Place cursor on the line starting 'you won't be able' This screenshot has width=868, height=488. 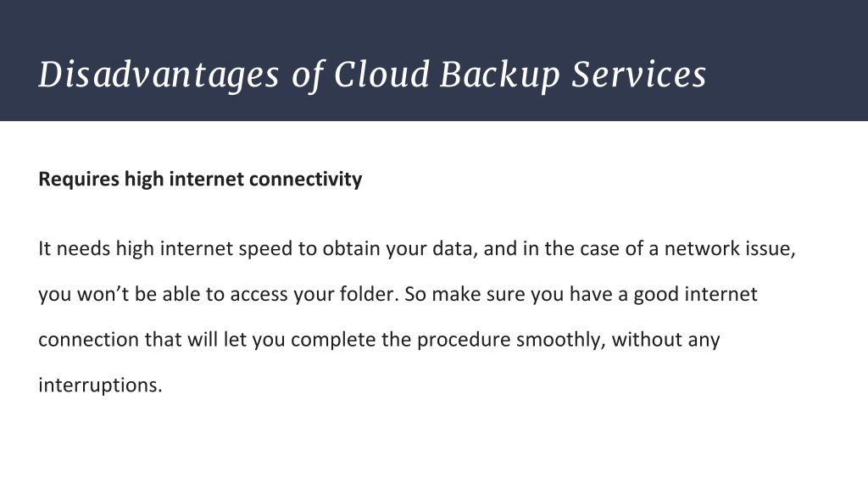tap(398, 294)
